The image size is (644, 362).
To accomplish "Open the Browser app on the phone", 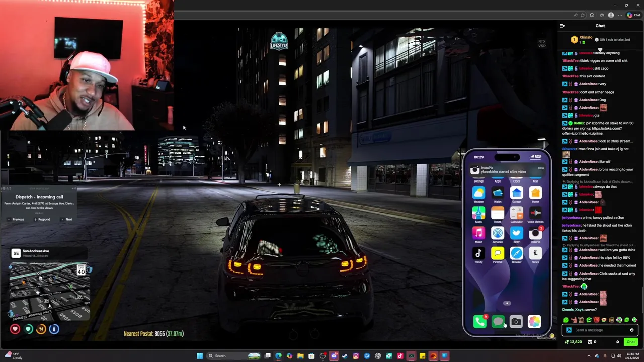I will tap(516, 253).
